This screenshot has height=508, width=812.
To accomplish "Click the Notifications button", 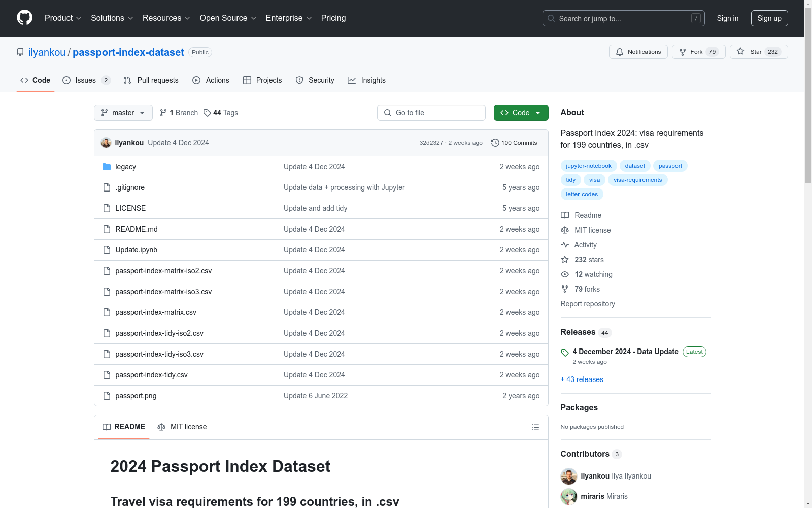I will click(638, 52).
